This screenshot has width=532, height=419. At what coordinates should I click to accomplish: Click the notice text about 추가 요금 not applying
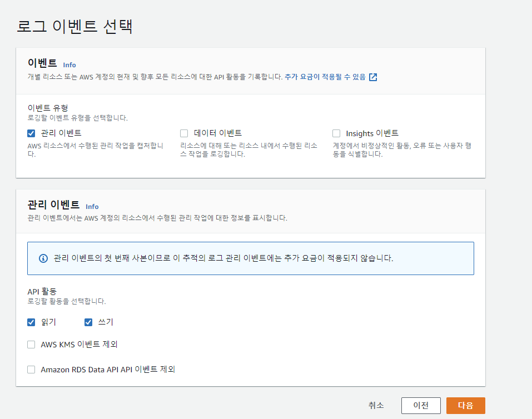coord(223,258)
